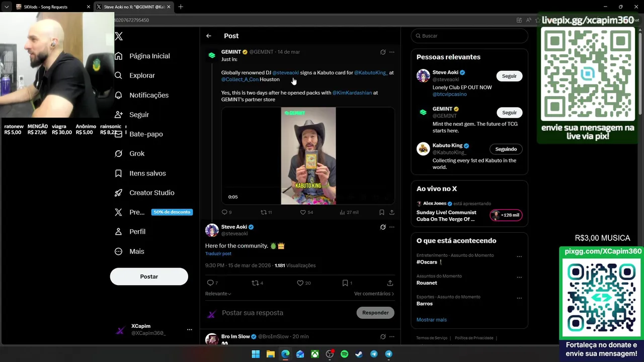This screenshot has width=644, height=362.
Task: Click the Responder button
Action: tap(375, 313)
